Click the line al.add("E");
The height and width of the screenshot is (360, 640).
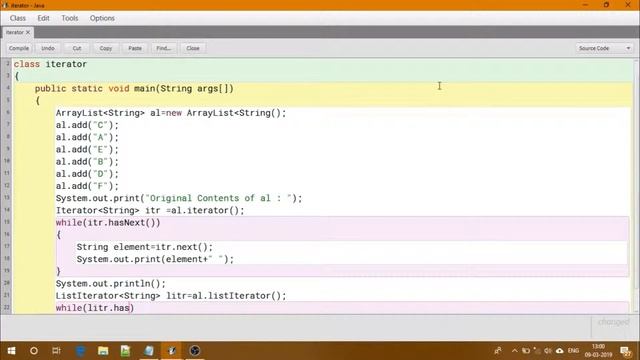[87, 150]
